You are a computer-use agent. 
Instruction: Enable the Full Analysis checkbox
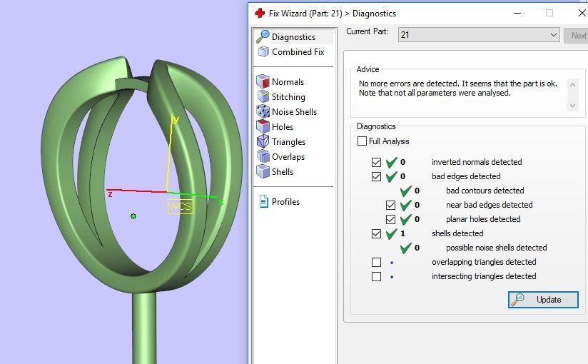point(362,141)
